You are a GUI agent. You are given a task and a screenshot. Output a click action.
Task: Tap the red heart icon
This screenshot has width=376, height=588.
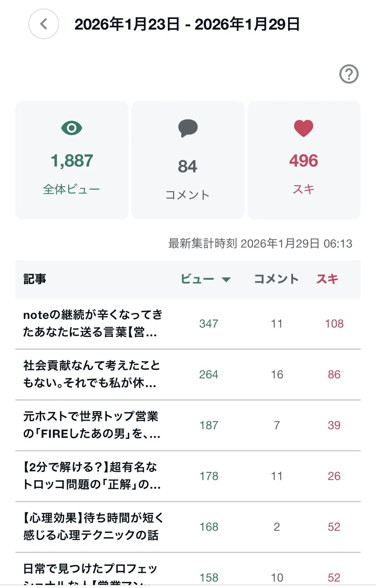(303, 128)
